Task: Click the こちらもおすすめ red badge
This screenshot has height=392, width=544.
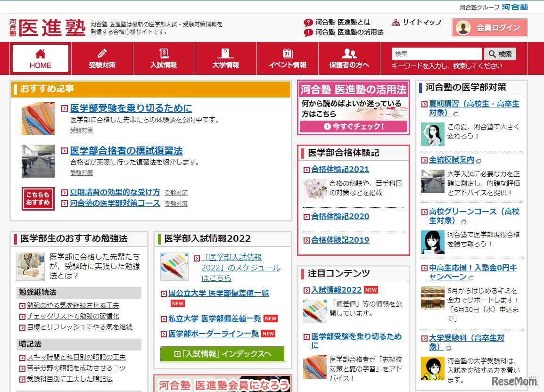Action: point(38,199)
